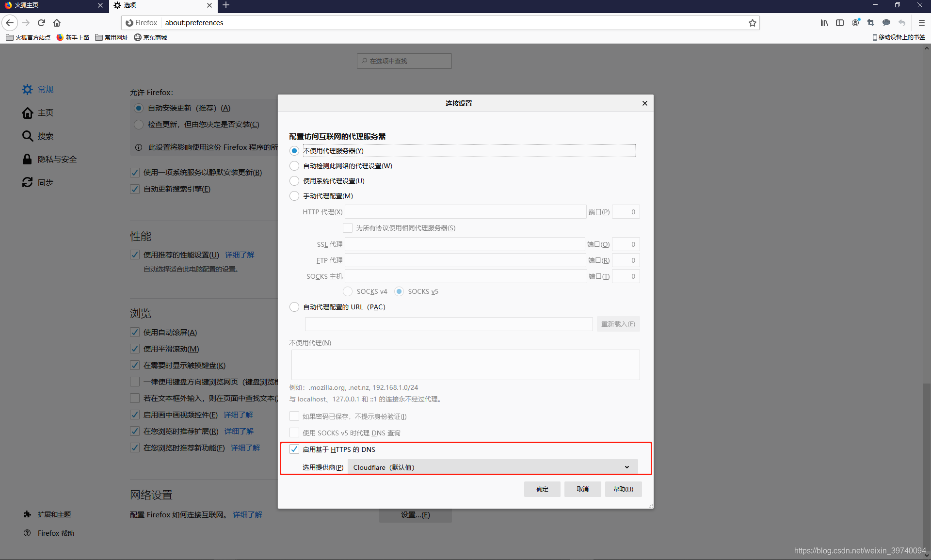Click the 取消 button
Image resolution: width=931 pixels, height=560 pixels.
coord(582,489)
